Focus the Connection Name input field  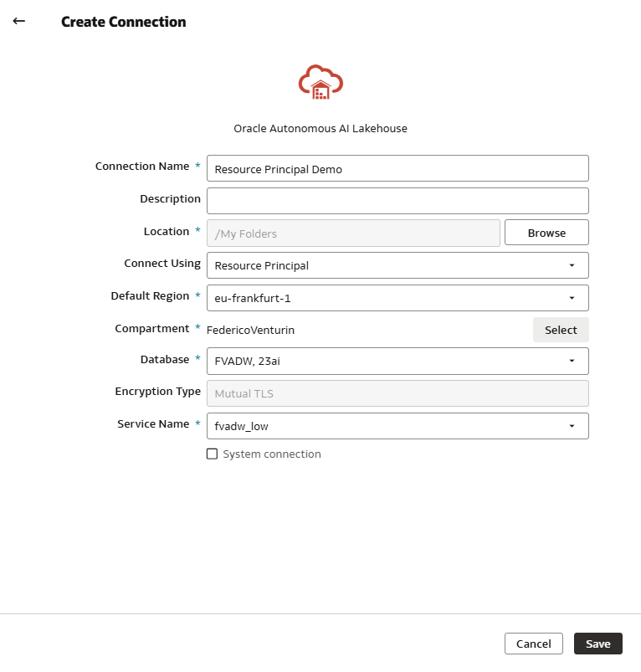(x=397, y=168)
